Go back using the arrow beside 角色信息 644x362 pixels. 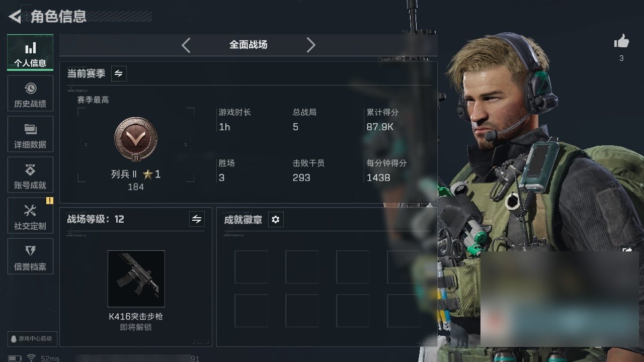click(x=15, y=17)
